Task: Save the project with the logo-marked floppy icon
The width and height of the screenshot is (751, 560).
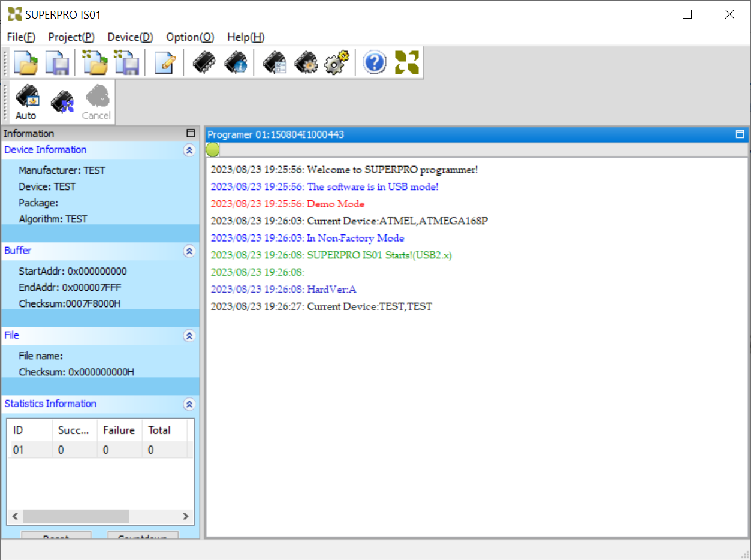Action: 127,62
